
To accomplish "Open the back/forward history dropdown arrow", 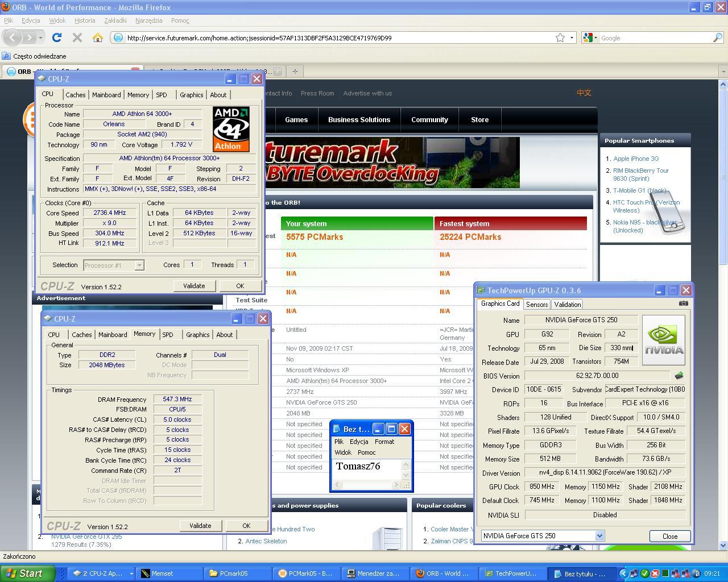I will (41, 38).
